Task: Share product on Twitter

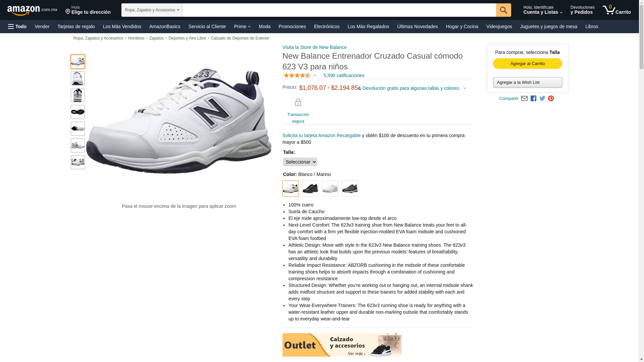Action: click(542, 99)
